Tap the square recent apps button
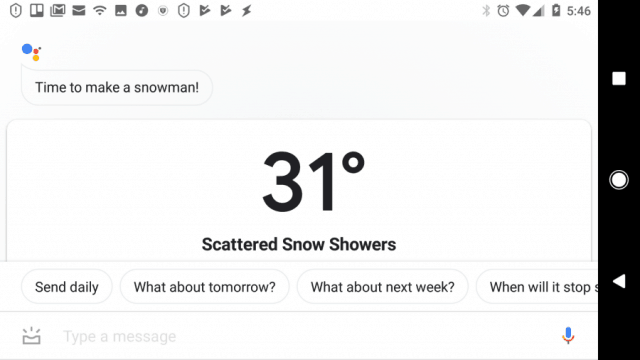The height and width of the screenshot is (360, 640). click(x=619, y=78)
